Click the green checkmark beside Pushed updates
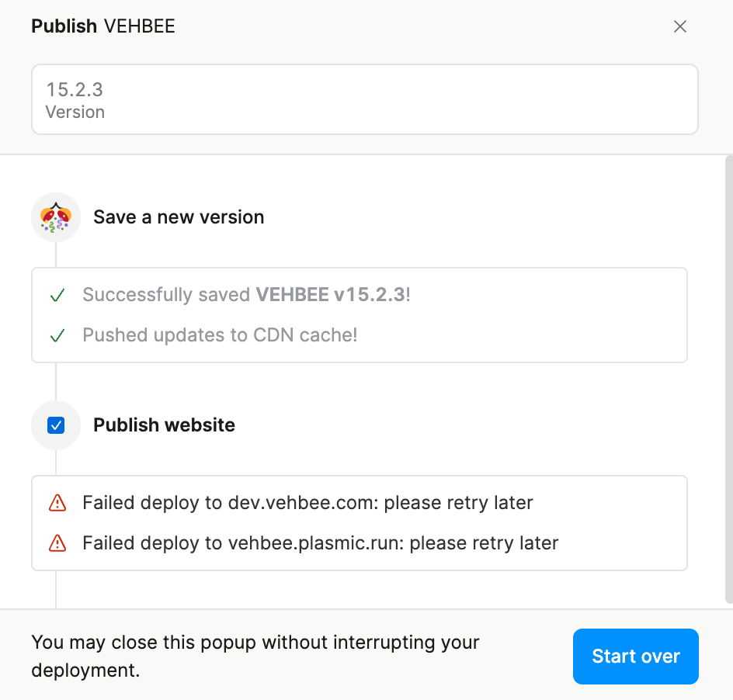Image resolution: width=733 pixels, height=700 pixels. tap(57, 335)
